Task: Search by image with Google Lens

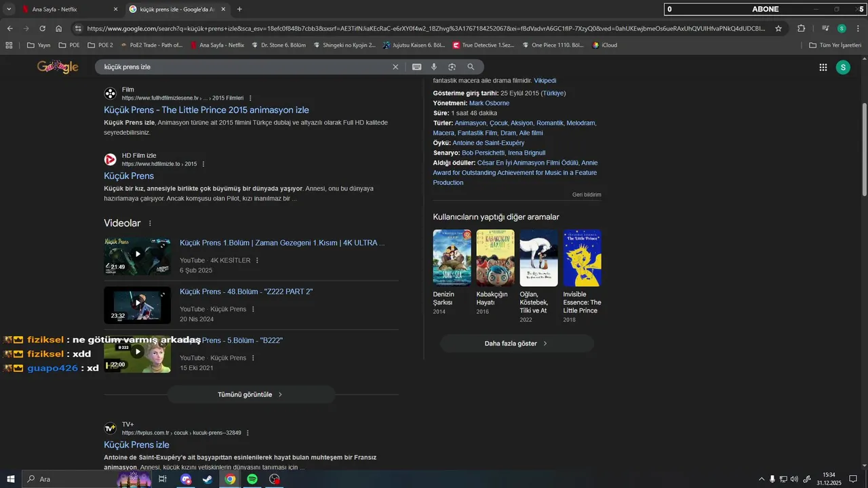Action: (452, 67)
